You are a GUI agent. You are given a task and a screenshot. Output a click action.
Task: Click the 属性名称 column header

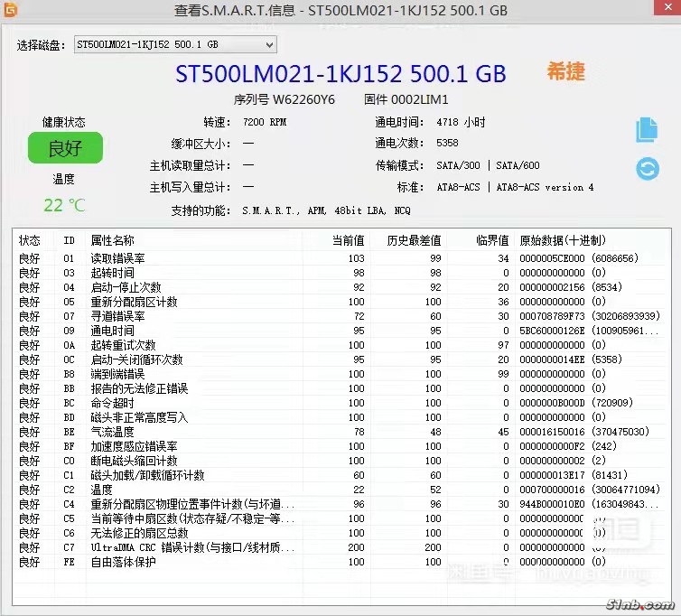click(112, 240)
